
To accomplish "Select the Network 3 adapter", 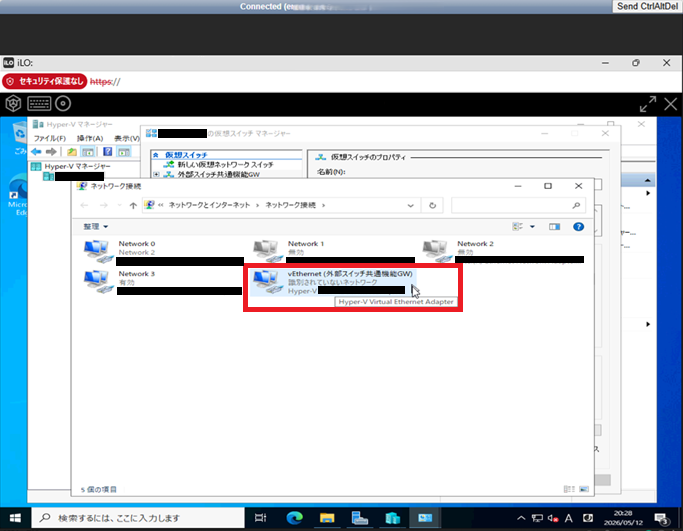I will 162,282.
